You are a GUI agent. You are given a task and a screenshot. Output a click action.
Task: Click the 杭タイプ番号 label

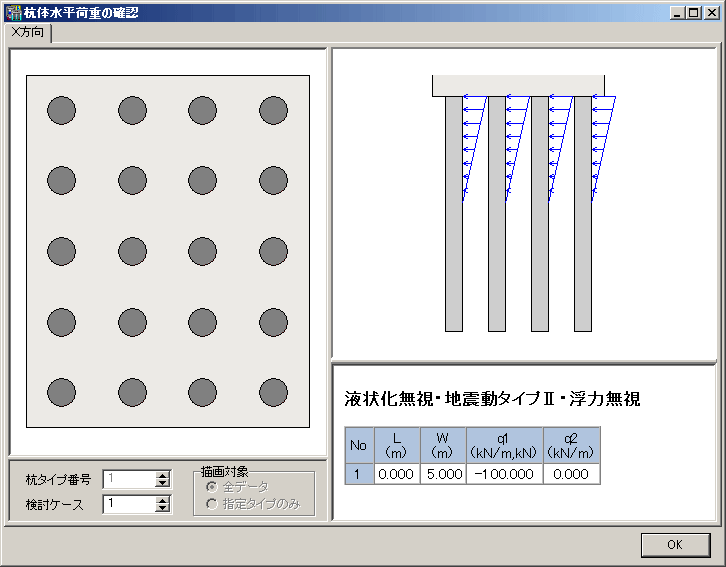click(58, 480)
